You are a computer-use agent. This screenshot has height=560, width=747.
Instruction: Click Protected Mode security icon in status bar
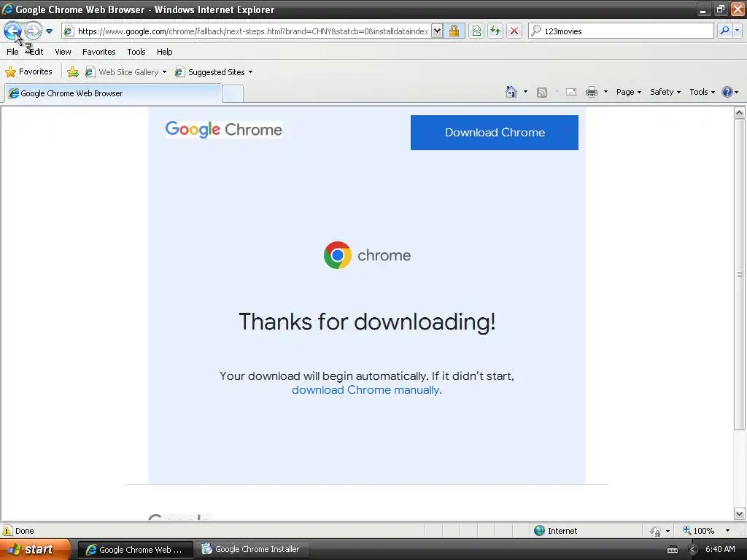click(x=656, y=531)
